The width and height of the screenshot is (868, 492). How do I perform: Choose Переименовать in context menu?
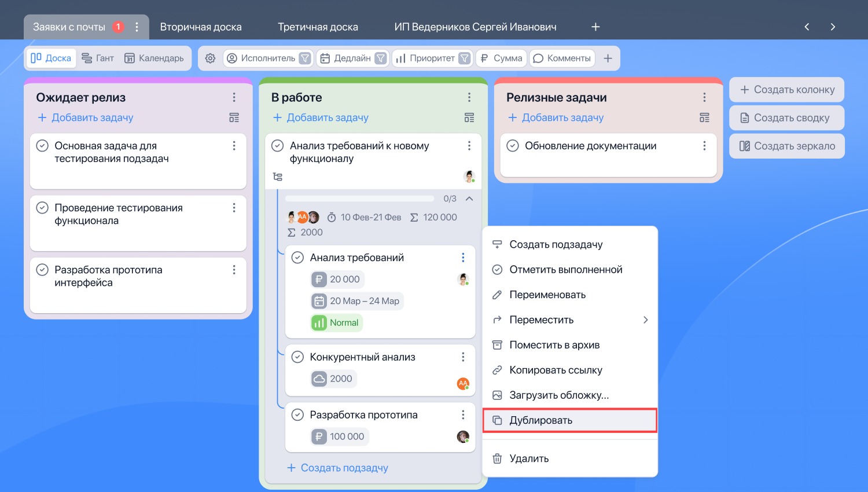(x=570, y=295)
